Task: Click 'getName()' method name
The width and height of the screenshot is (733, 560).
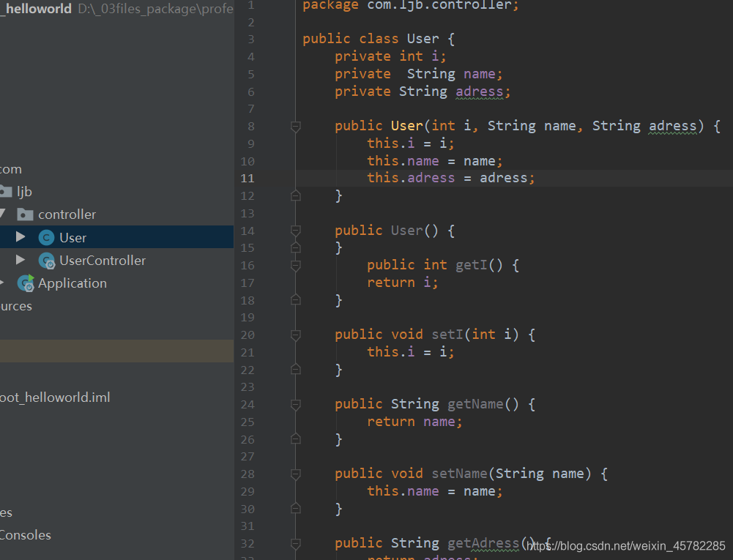Action: 483,404
